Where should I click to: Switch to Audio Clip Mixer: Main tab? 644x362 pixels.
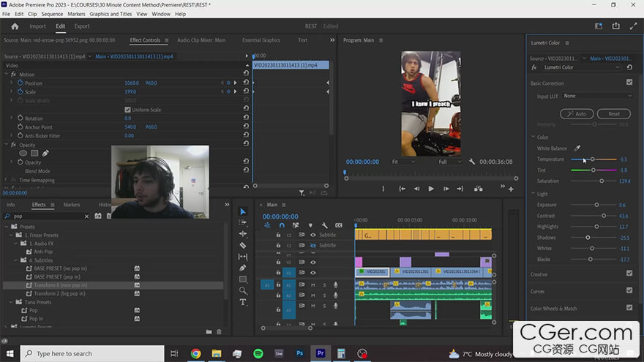tap(201, 40)
